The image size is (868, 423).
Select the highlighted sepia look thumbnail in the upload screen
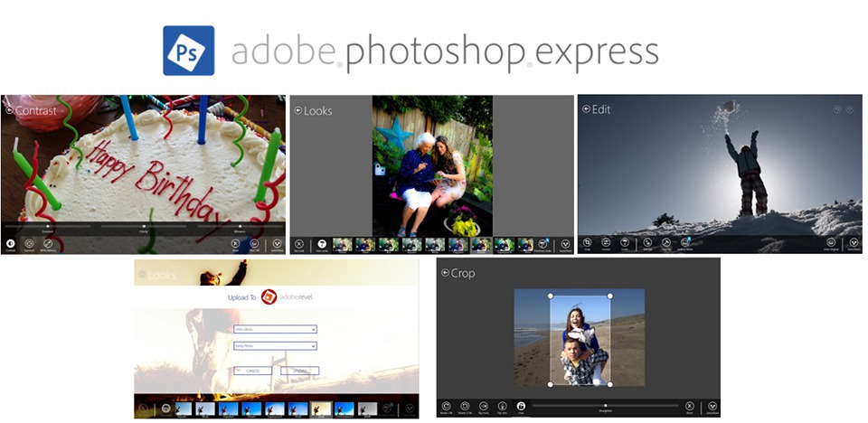321,409
